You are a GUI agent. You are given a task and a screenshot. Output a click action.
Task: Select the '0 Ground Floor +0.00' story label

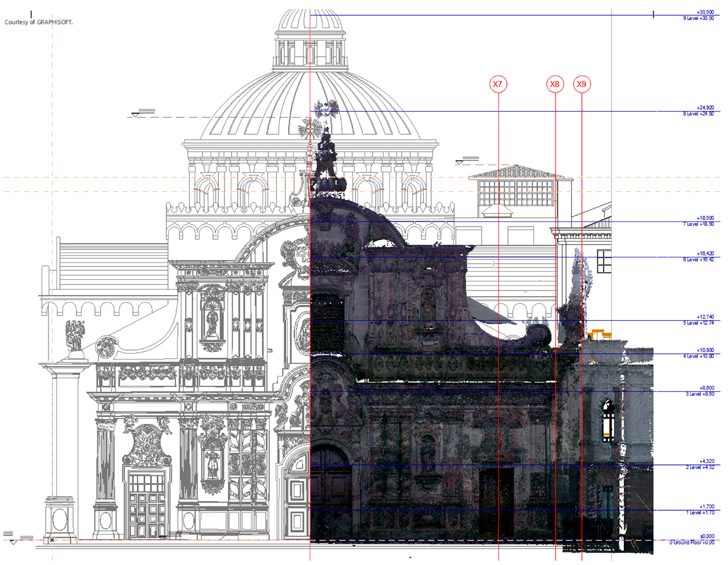pos(692,543)
